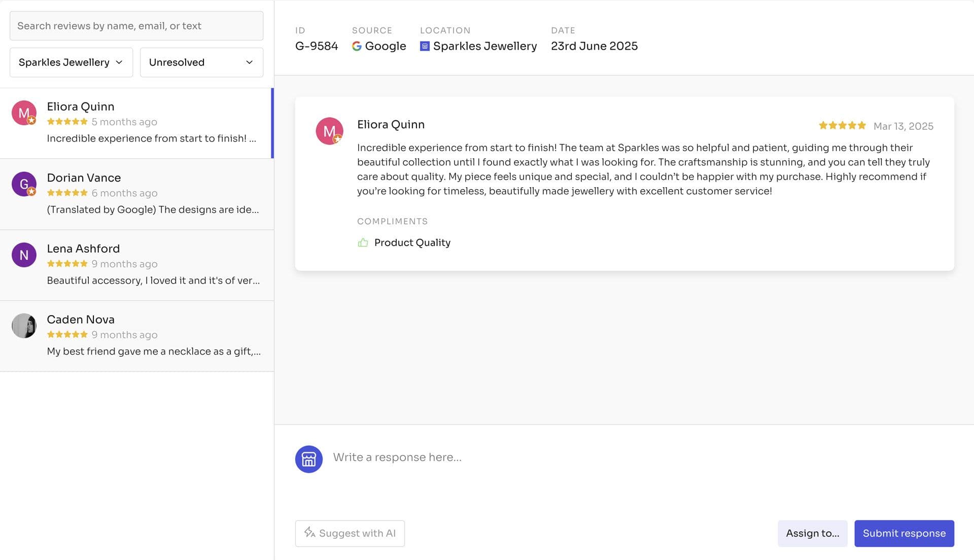Click Dorian Vance's purple G avatar
The image size is (974, 560).
[x=24, y=184]
